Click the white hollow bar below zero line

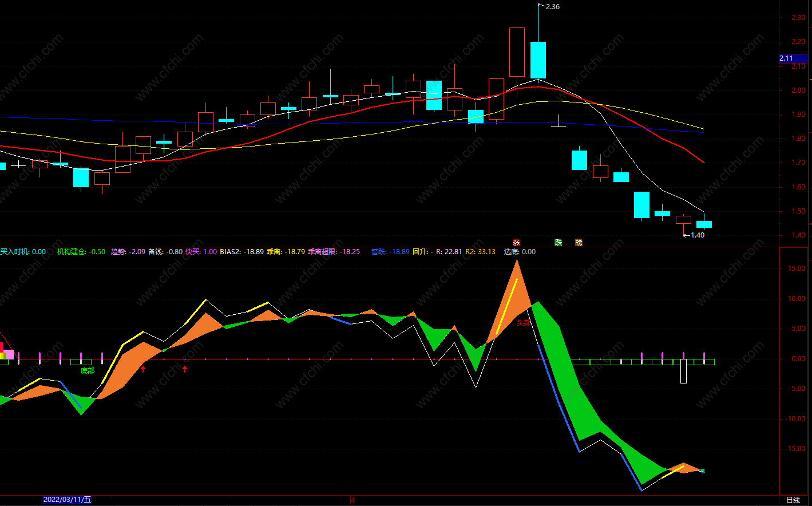(x=683, y=371)
